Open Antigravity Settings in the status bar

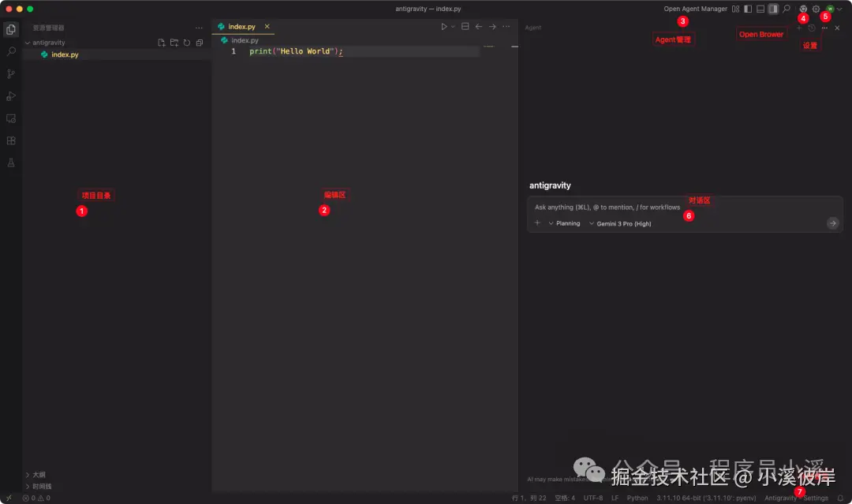[796, 498]
